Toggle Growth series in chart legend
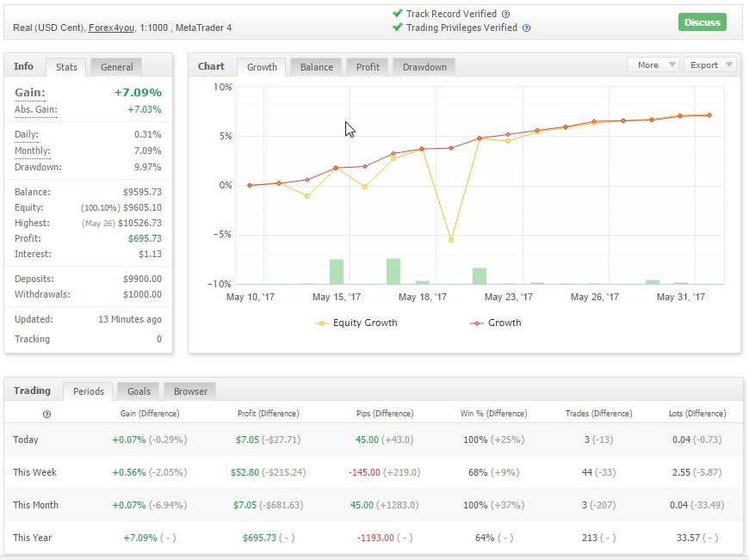749x560 pixels. click(496, 323)
